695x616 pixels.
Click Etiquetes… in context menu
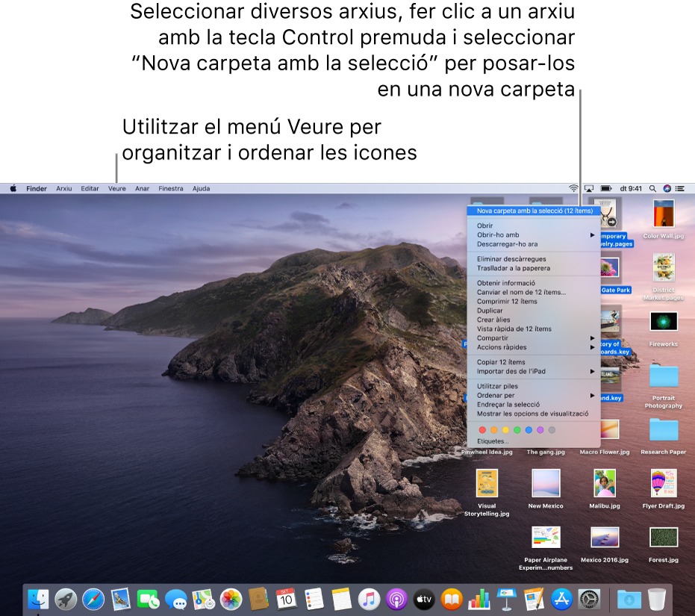534,441
